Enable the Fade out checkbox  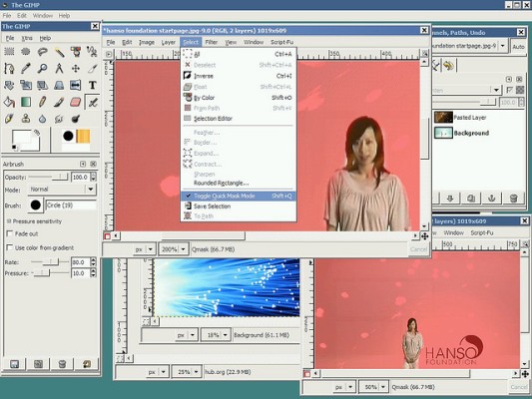tap(10, 233)
